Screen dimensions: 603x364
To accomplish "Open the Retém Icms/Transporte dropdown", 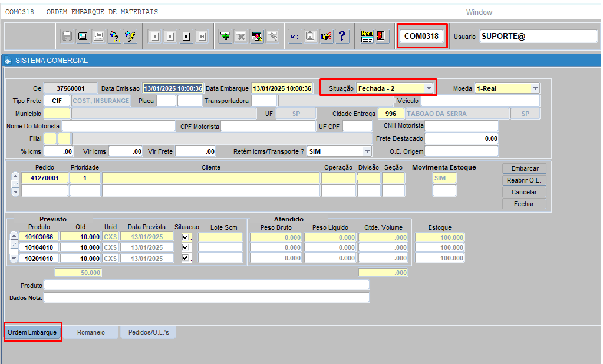I will point(367,151).
